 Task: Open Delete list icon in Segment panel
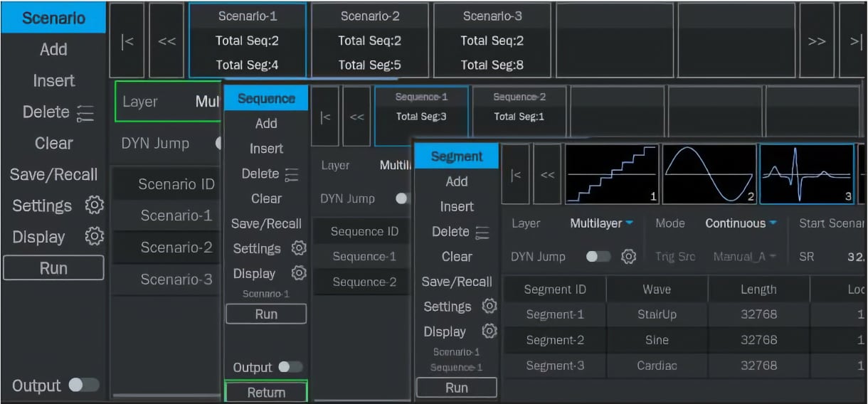(482, 232)
